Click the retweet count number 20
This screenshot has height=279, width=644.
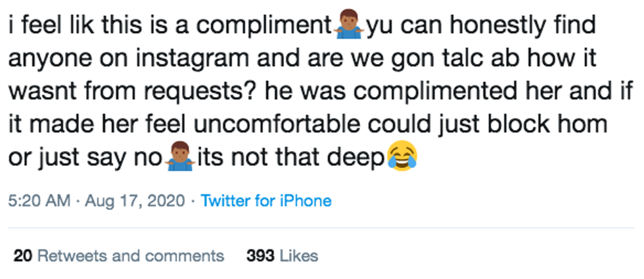tap(23, 255)
